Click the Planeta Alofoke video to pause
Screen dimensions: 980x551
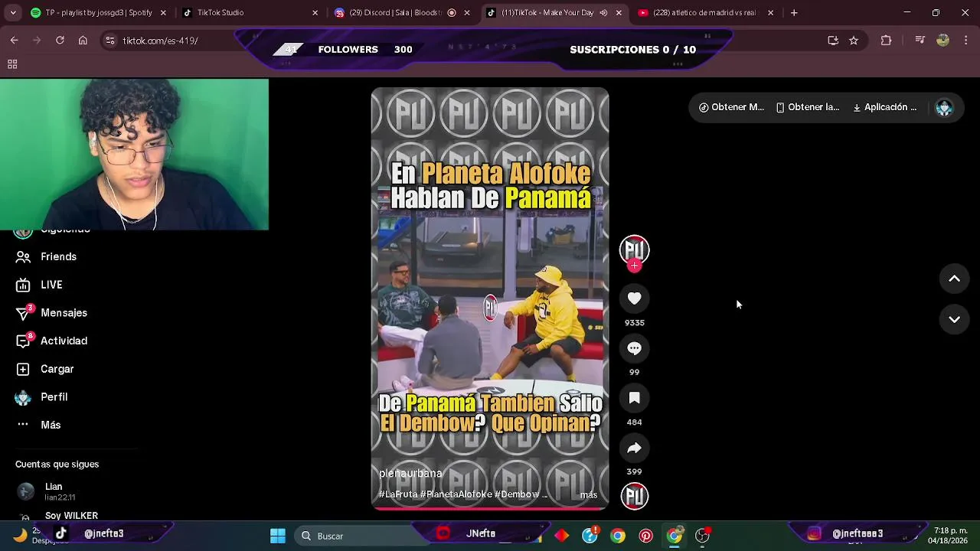[x=490, y=298]
